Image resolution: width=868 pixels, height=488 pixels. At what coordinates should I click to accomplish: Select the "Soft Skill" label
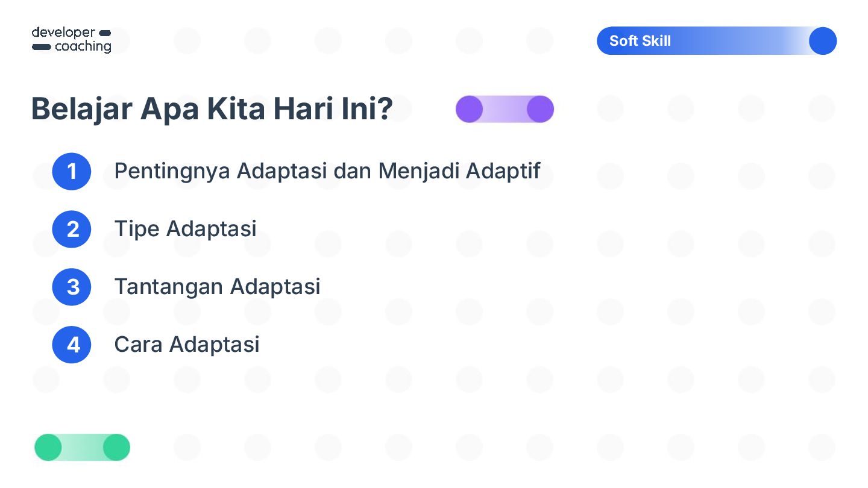(640, 41)
